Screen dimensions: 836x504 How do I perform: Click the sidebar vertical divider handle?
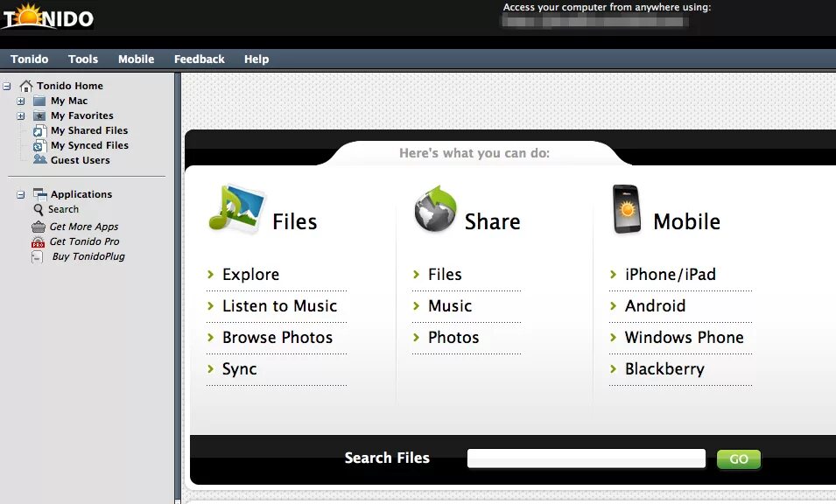click(x=178, y=288)
